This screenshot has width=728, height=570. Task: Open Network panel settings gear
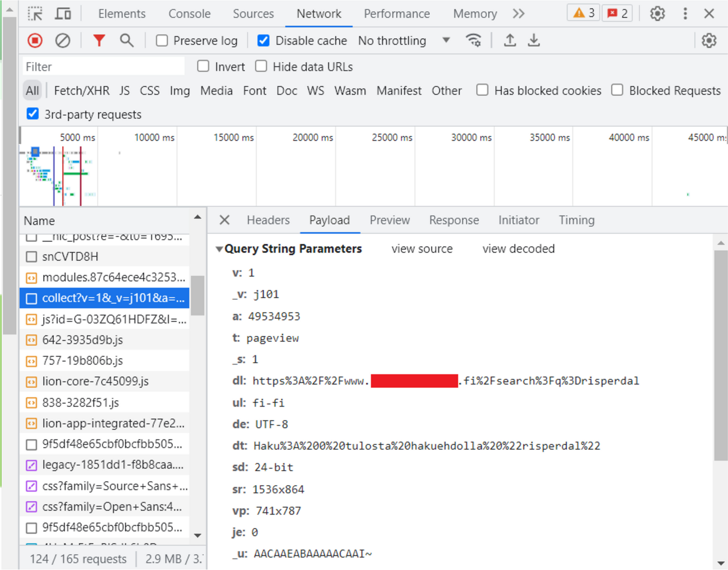[709, 41]
